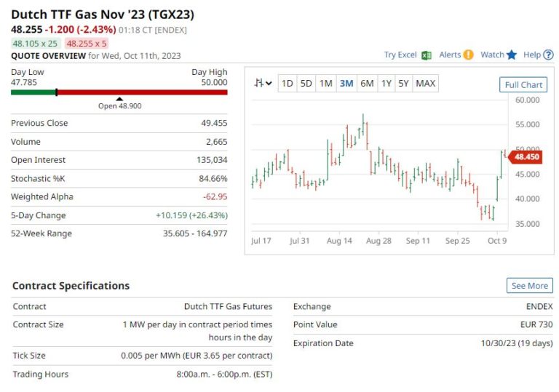The height and width of the screenshot is (392, 559).
Task: Show the 5Y chart period
Action: [x=403, y=84]
